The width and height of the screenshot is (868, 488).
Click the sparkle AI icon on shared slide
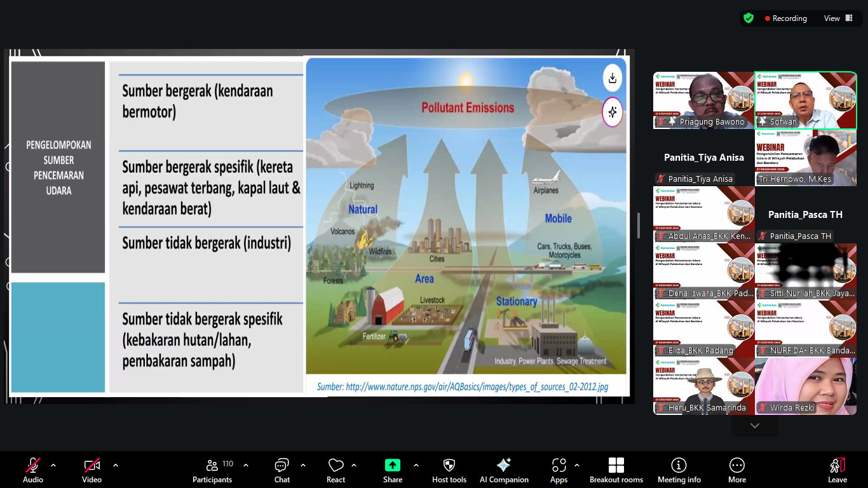(613, 112)
